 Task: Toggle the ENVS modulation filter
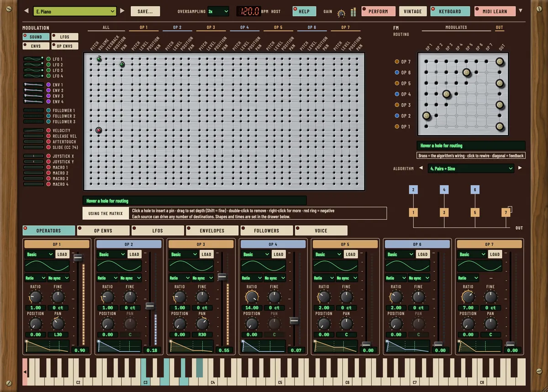36,46
